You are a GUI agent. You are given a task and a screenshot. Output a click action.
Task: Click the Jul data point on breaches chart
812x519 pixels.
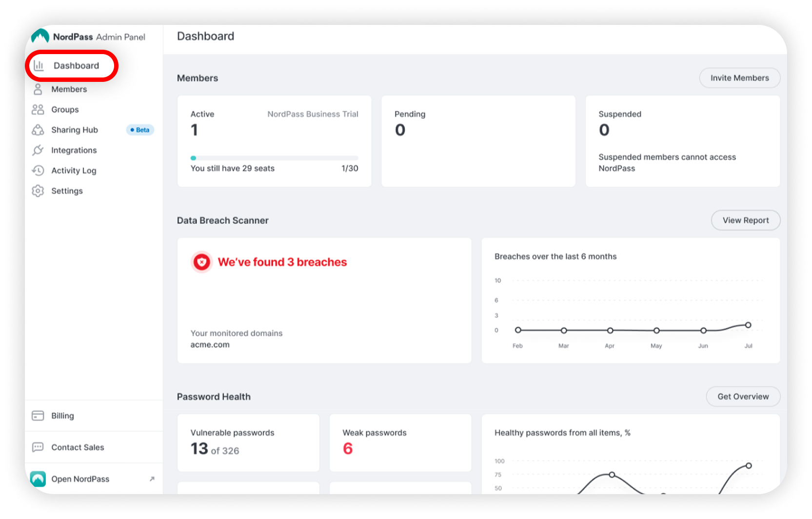pos(748,325)
